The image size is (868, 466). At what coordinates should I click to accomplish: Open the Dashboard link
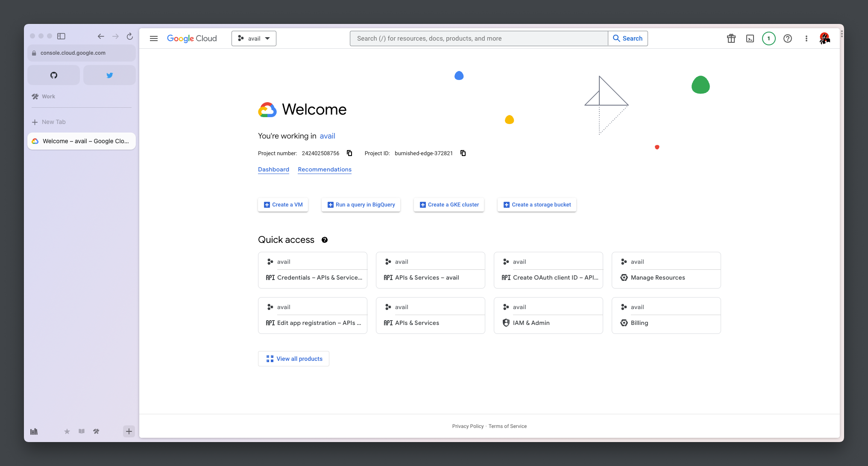(273, 169)
